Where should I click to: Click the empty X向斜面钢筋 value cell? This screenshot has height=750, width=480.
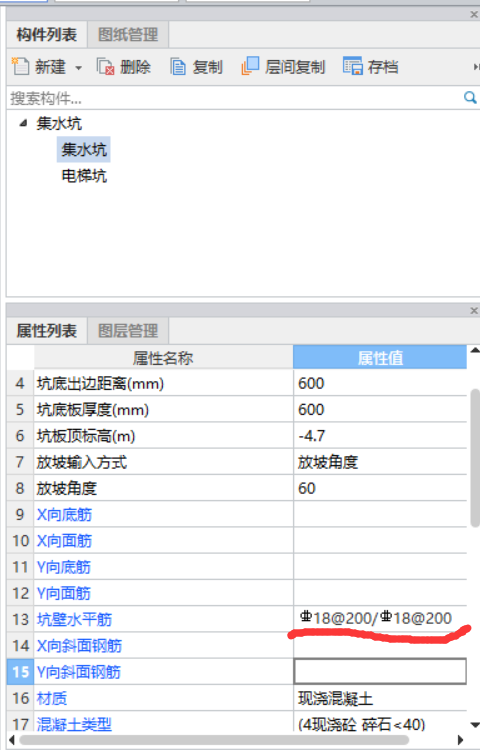pos(380,646)
